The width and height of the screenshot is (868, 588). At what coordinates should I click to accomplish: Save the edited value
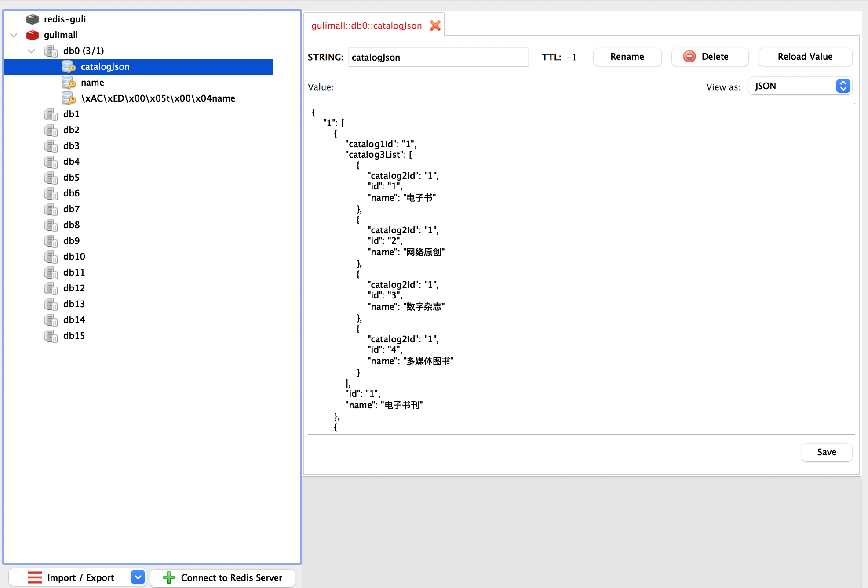pos(826,452)
